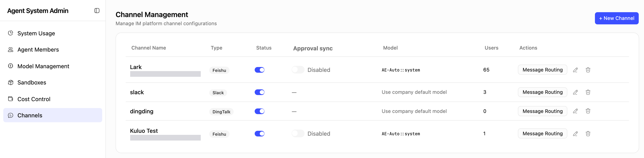Toggle the Lark channel status switch
The image size is (644, 158).
pyautogui.click(x=260, y=70)
